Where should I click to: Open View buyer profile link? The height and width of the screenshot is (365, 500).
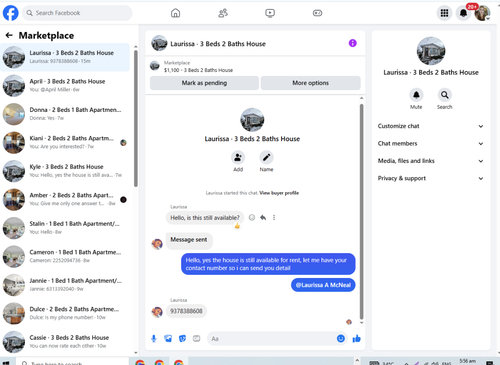pos(279,193)
